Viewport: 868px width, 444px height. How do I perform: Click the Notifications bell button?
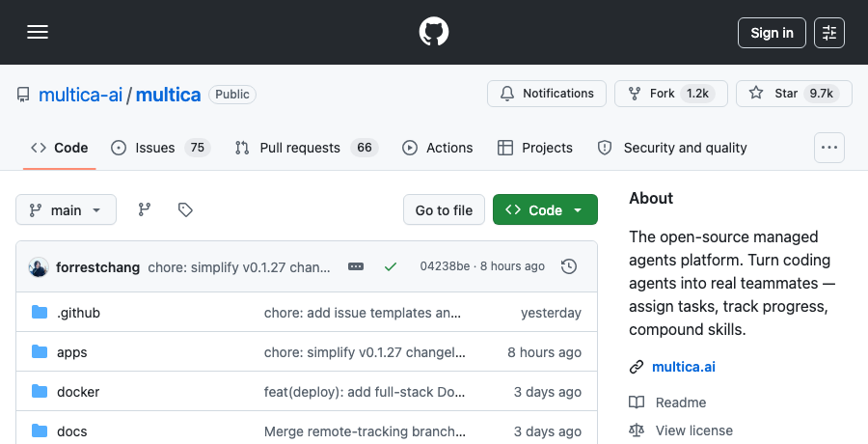[x=547, y=94]
